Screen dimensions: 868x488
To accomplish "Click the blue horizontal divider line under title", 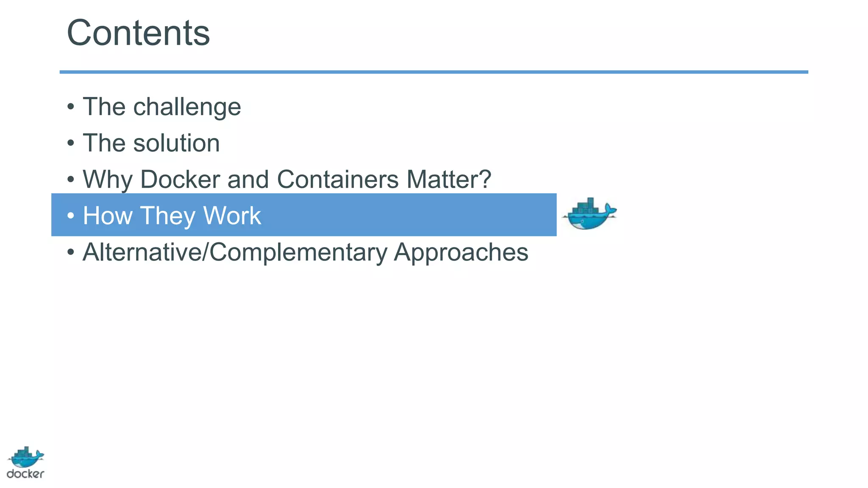I will [x=434, y=72].
